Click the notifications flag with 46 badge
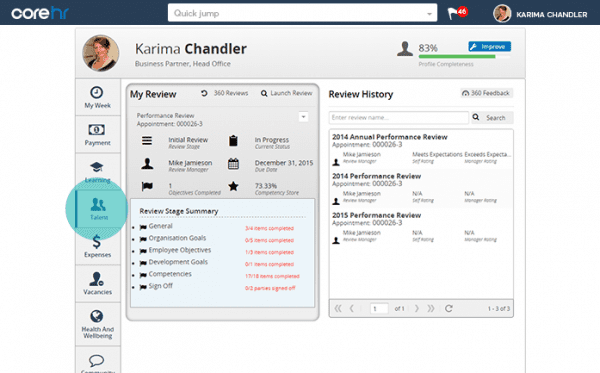 click(457, 13)
